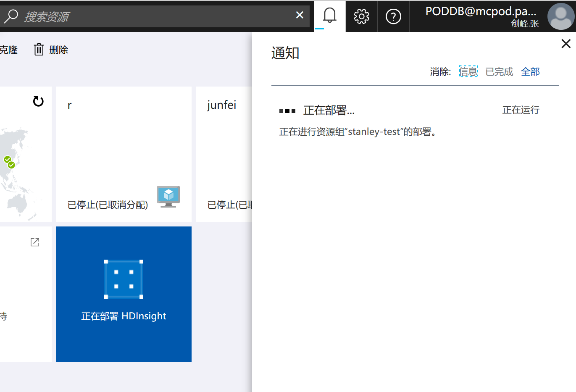This screenshot has width=576, height=392.
Task: Open portal settings gear icon
Action: click(361, 16)
